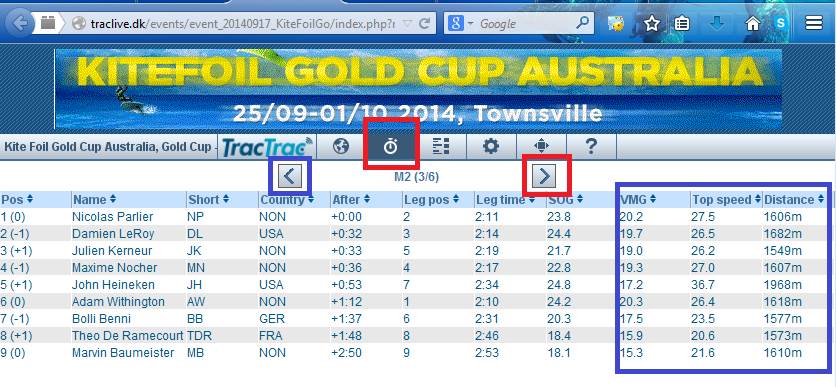Go to next mark with right chevron
The height and width of the screenshot is (387, 836).
(544, 176)
